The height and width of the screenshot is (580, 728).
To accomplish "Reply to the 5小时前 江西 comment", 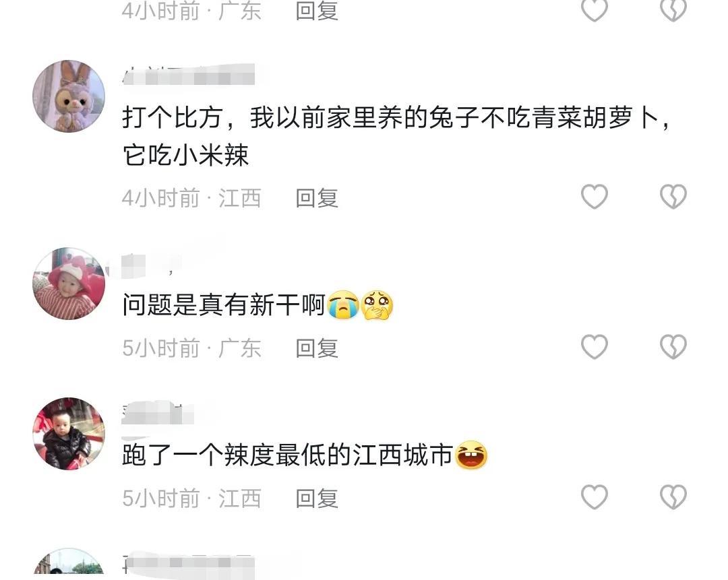I will 317,498.
